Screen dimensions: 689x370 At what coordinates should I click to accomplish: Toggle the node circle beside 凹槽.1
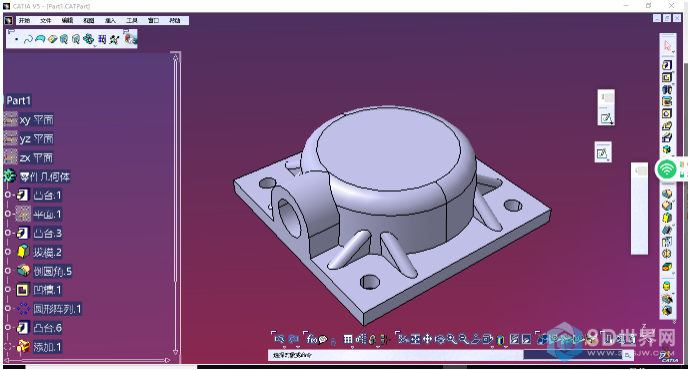(7, 290)
